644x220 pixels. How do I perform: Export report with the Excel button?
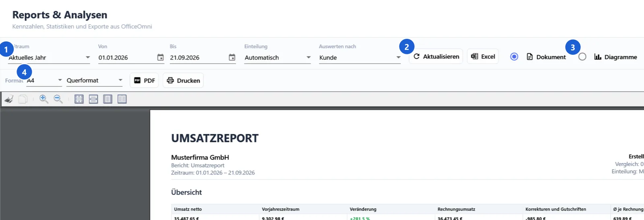(x=483, y=56)
